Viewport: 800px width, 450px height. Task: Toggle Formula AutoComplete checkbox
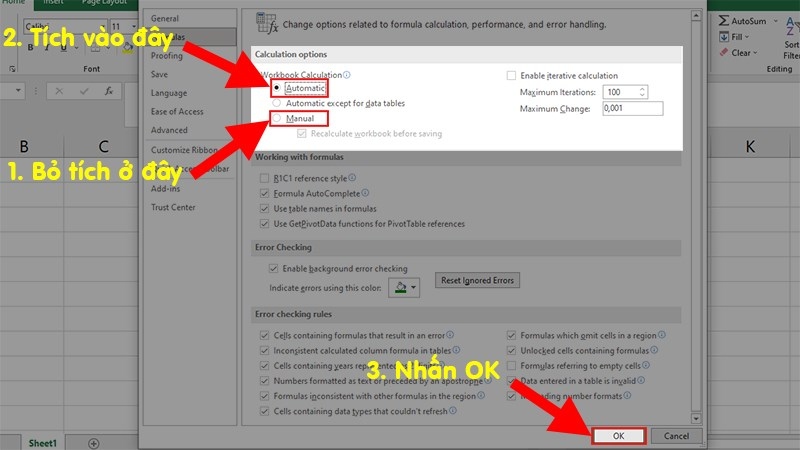point(265,193)
